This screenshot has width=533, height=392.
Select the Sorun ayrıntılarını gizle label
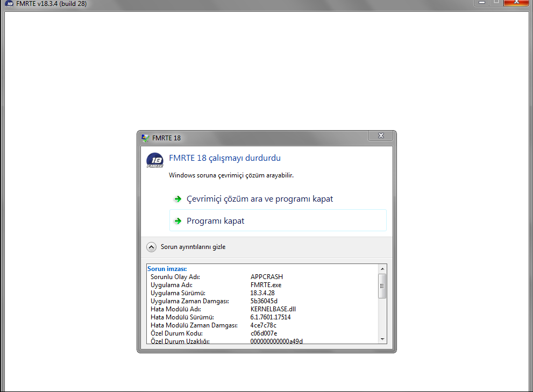[x=193, y=247]
